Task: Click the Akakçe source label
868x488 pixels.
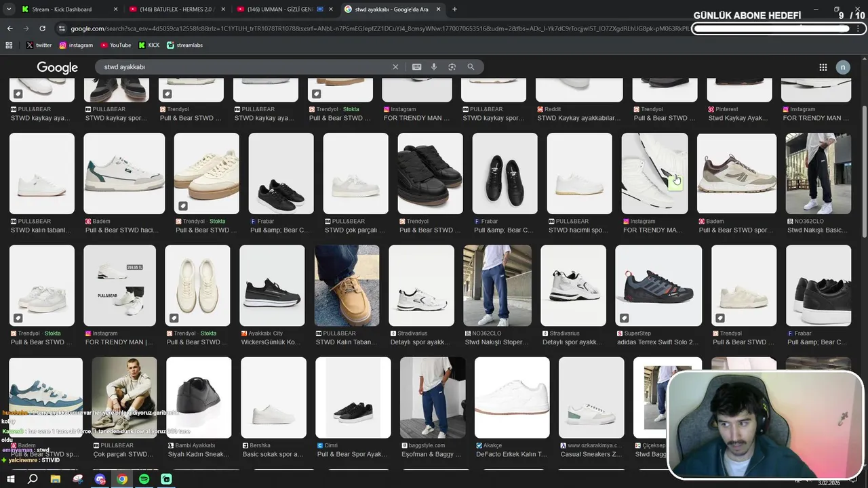Action: (x=492, y=445)
